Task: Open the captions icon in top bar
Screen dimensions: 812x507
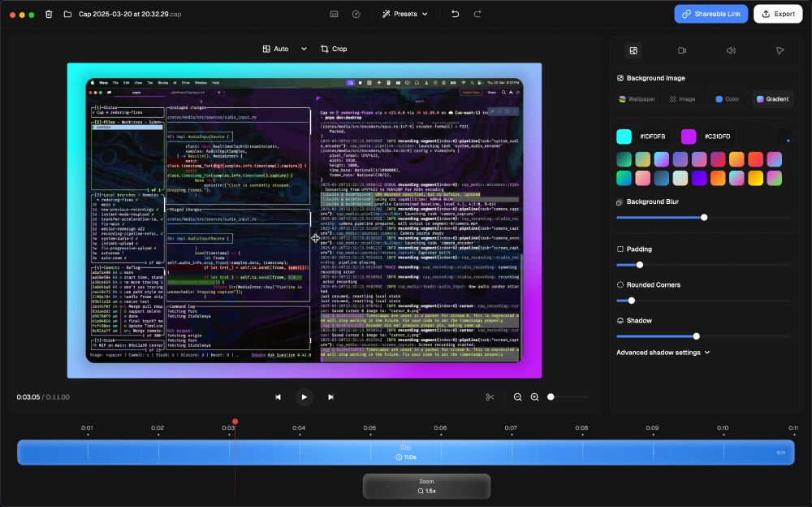Action: 334,14
